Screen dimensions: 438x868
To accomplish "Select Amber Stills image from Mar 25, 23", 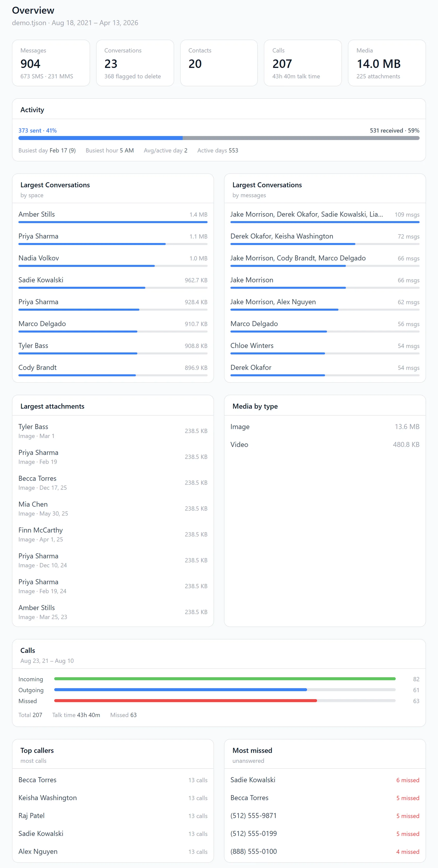I will tap(113, 612).
